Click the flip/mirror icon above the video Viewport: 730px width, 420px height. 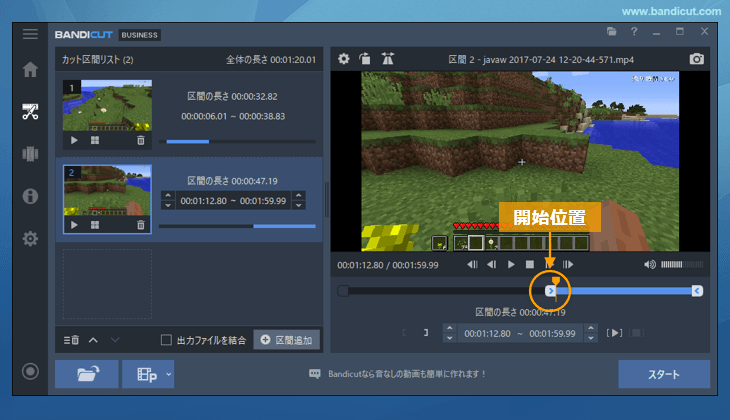[387, 59]
